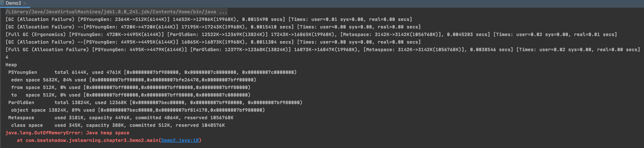Click the ParOldGen total 13824K line
The width and height of the screenshot is (644, 148).
click(155, 103)
